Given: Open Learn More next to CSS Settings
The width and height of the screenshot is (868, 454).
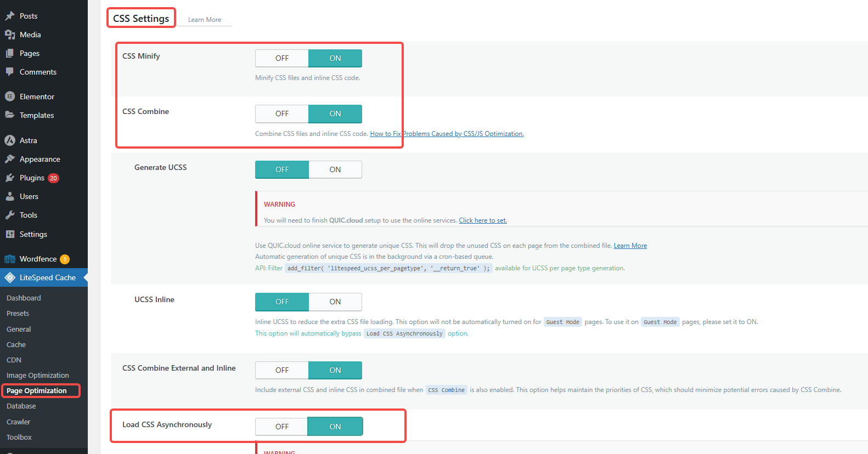Looking at the screenshot, I should (205, 20).
